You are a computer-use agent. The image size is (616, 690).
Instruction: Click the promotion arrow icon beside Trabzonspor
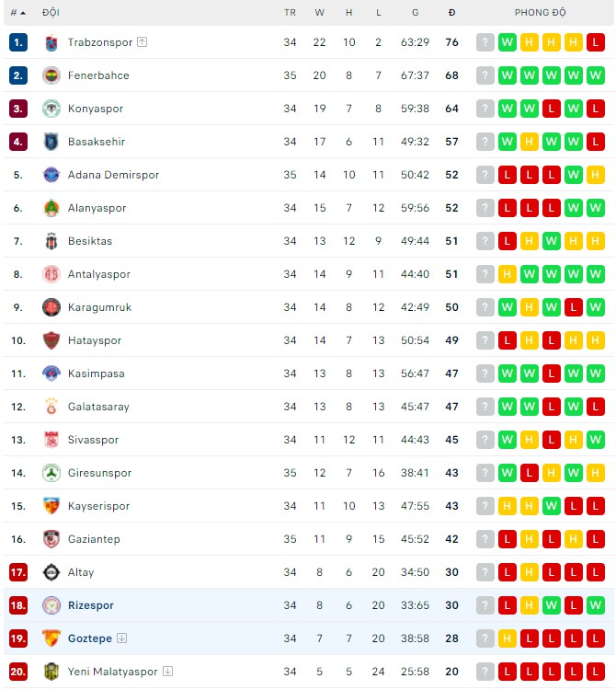142,42
